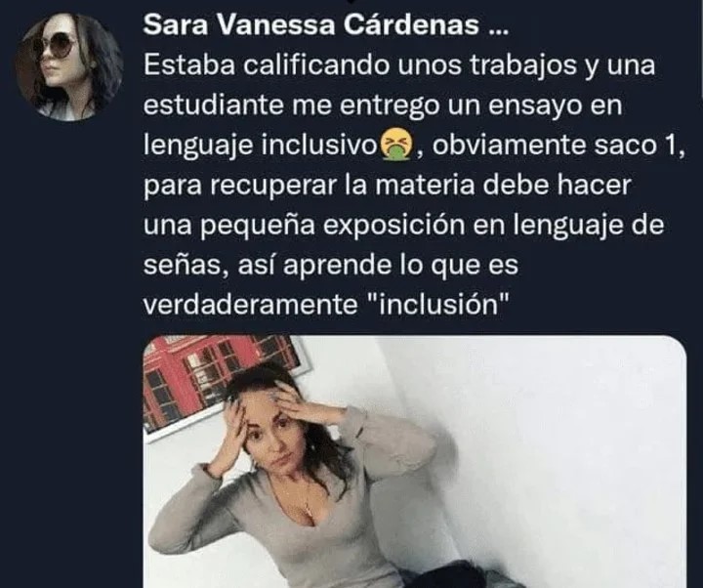Open the round profile avatar with sunglasses
Image resolution: width=703 pixels, height=588 pixels.
tap(69, 67)
